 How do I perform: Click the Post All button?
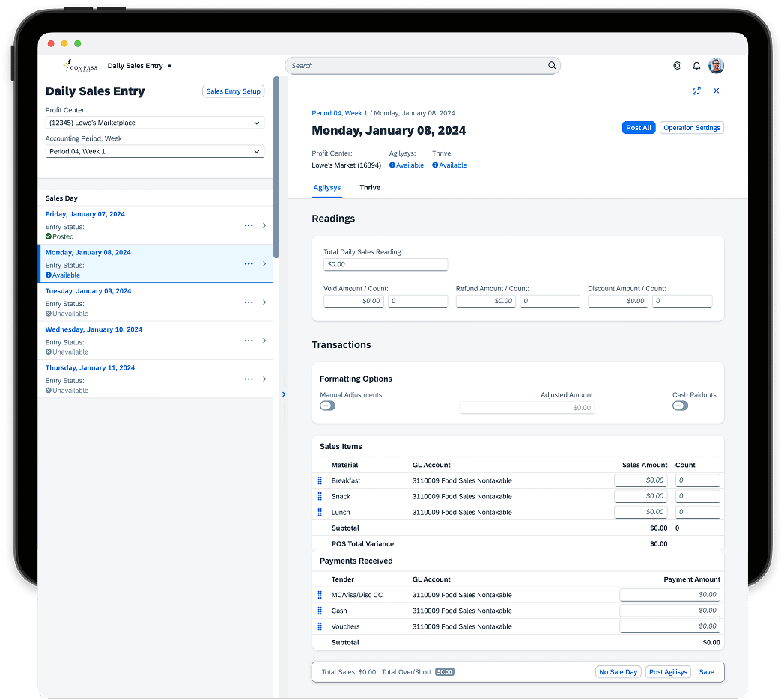[639, 128]
